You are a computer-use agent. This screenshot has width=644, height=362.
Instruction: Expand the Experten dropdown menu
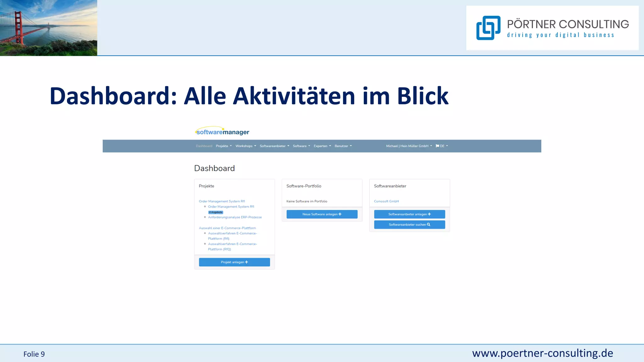pyautogui.click(x=322, y=146)
